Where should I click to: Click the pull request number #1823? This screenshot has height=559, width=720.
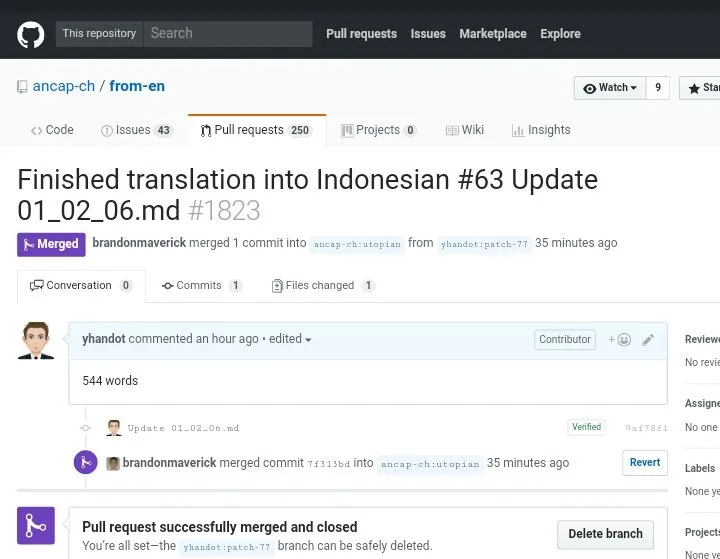pos(224,211)
